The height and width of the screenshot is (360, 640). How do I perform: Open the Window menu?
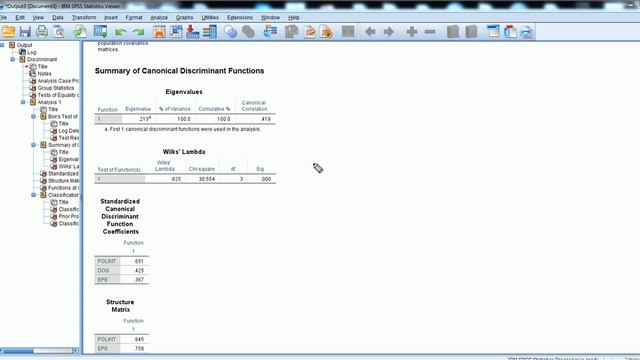(x=270, y=18)
